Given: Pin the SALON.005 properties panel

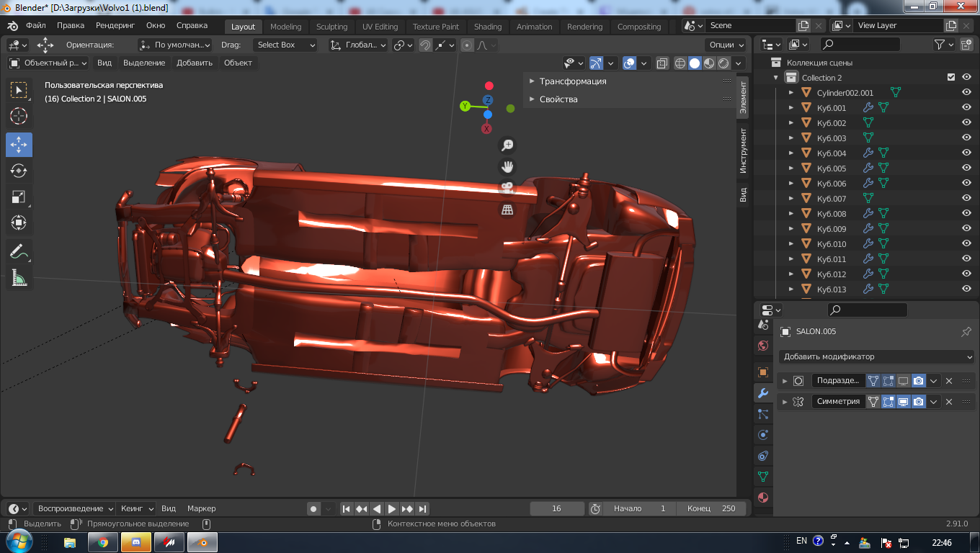Looking at the screenshot, I should (966, 332).
